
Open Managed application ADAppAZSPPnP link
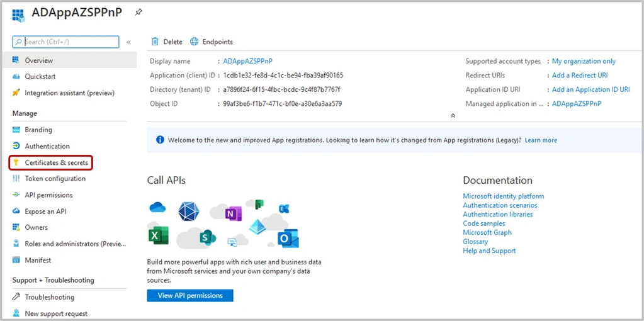[x=577, y=104]
